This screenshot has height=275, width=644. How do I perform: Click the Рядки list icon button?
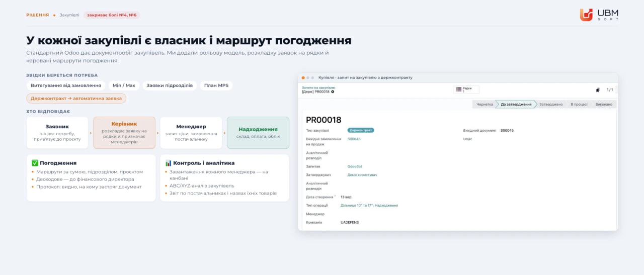point(466,89)
